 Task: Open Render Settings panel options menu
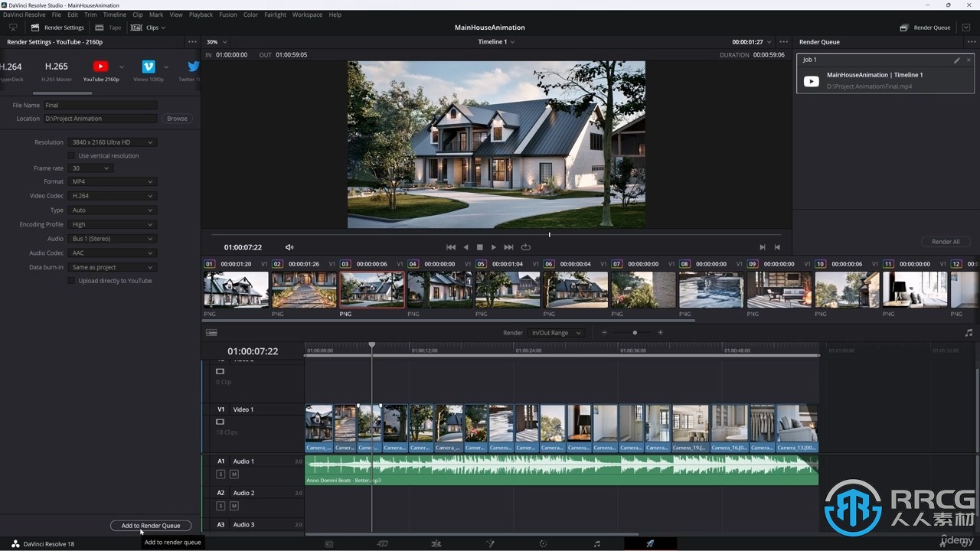[x=192, y=42]
